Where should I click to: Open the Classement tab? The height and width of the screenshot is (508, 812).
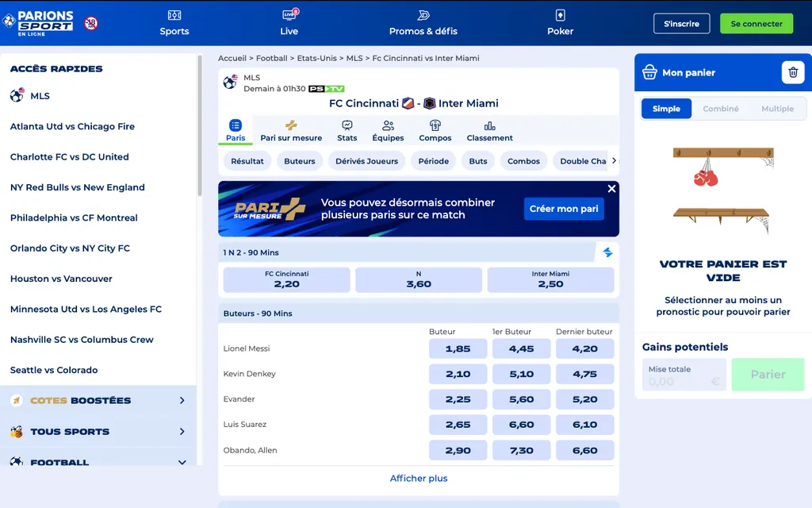[x=489, y=130]
